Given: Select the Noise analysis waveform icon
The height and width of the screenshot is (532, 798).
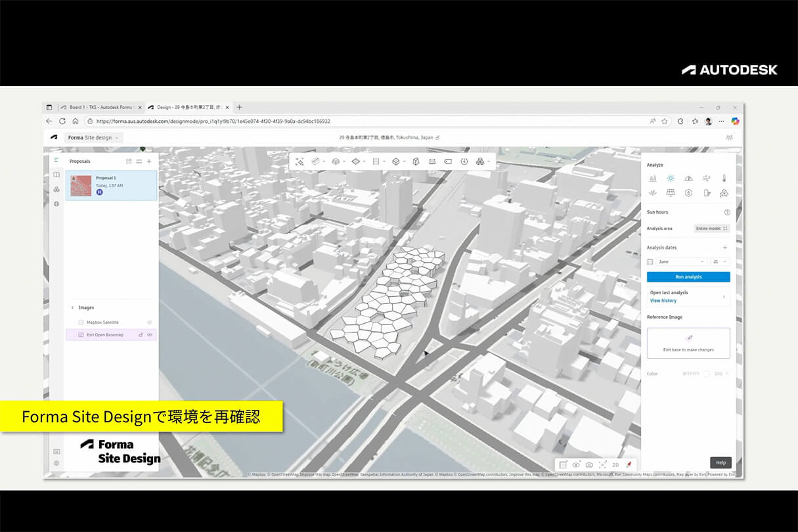Looking at the screenshot, I should point(653,193).
